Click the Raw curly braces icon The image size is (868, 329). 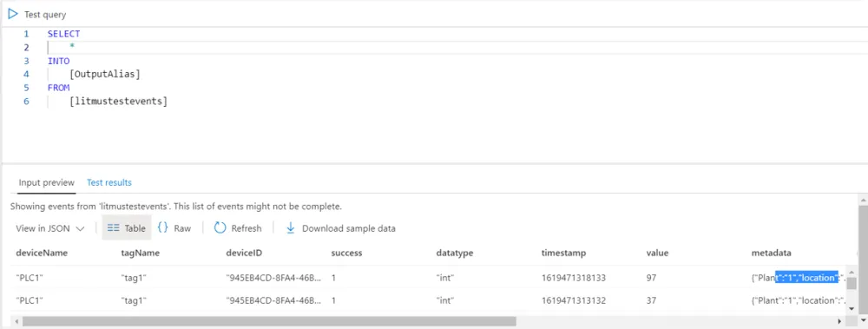tap(163, 227)
